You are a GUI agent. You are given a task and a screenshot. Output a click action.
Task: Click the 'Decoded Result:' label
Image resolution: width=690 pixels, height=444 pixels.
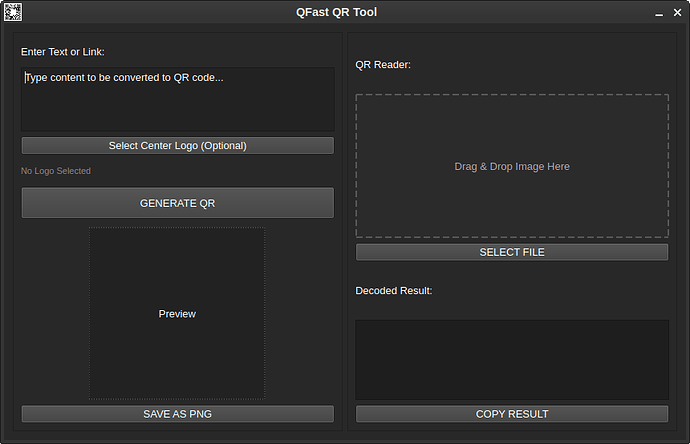click(393, 291)
